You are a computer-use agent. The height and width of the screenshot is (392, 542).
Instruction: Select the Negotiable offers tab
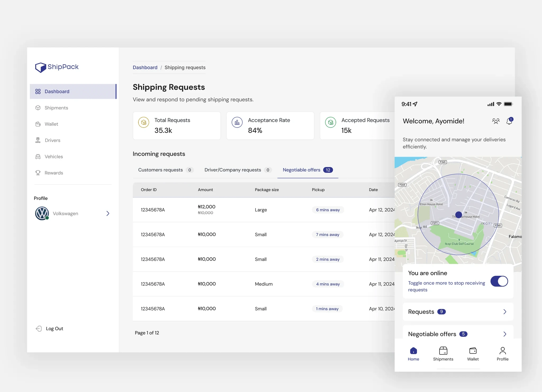tap(301, 170)
